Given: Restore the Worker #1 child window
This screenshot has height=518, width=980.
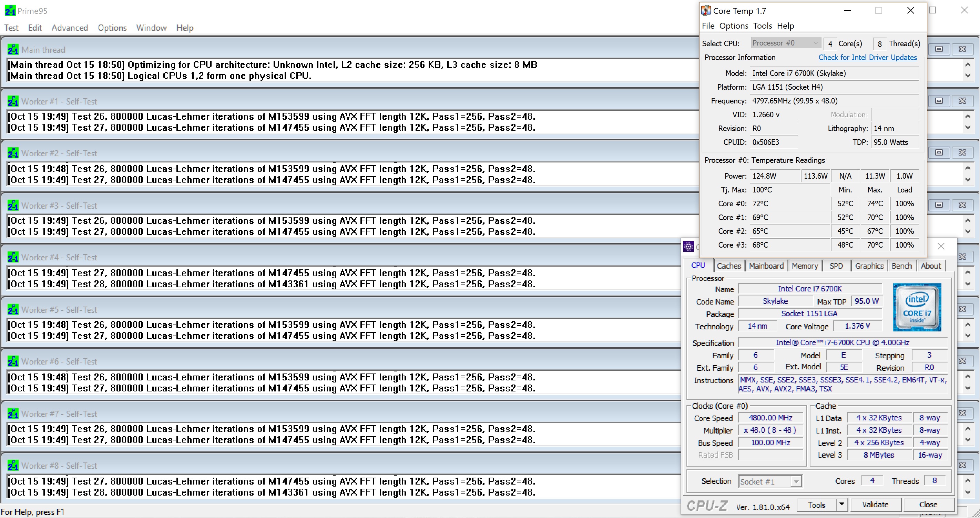Looking at the screenshot, I should [939, 101].
